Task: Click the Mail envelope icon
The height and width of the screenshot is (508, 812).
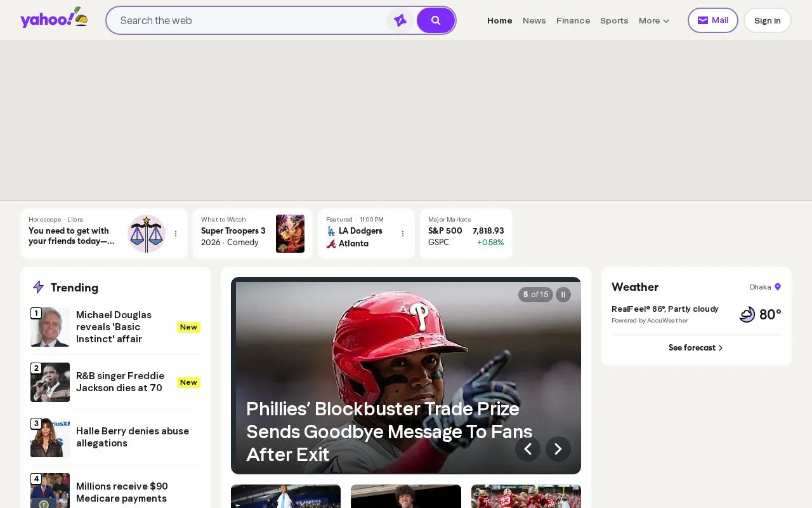Action: pos(703,20)
